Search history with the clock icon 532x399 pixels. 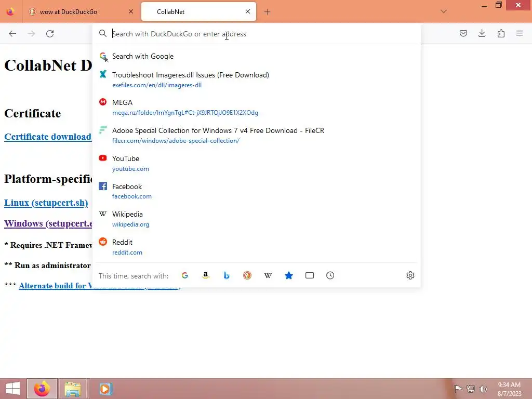[330, 275]
